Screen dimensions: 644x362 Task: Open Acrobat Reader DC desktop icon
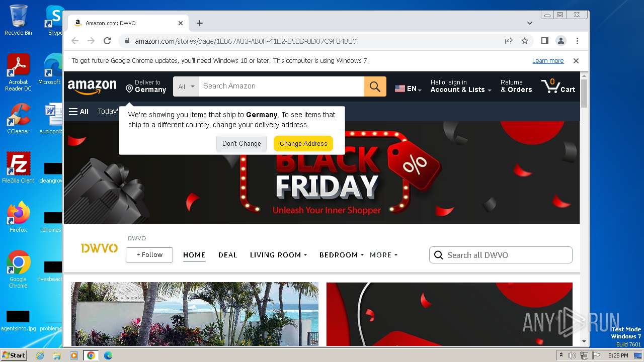[18, 72]
